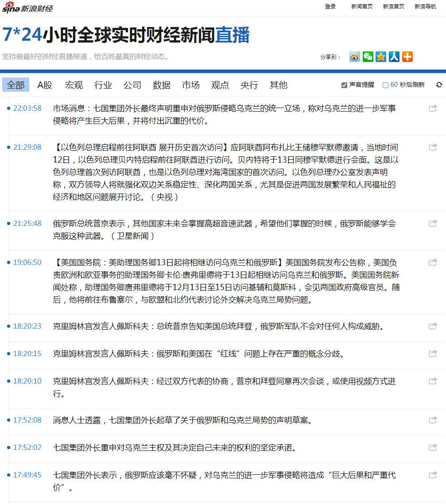Open the 新浪首页 link
The image size is (446, 504).
tap(394, 7)
